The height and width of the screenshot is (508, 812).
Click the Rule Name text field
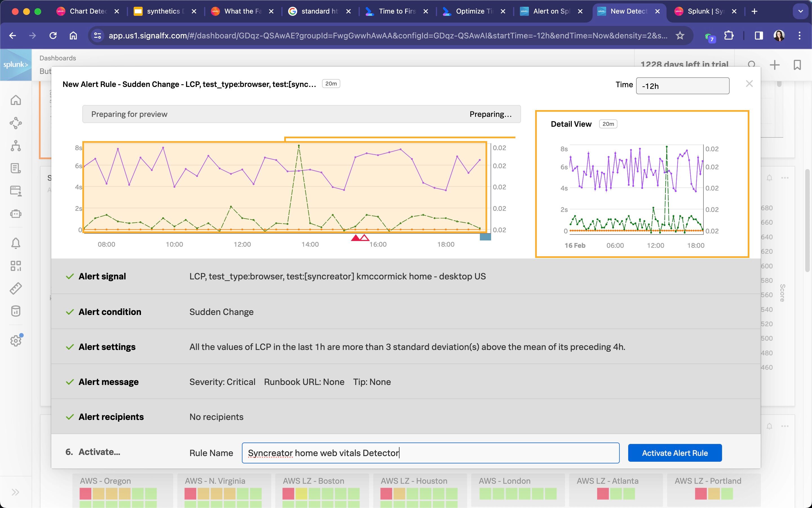[x=431, y=453]
